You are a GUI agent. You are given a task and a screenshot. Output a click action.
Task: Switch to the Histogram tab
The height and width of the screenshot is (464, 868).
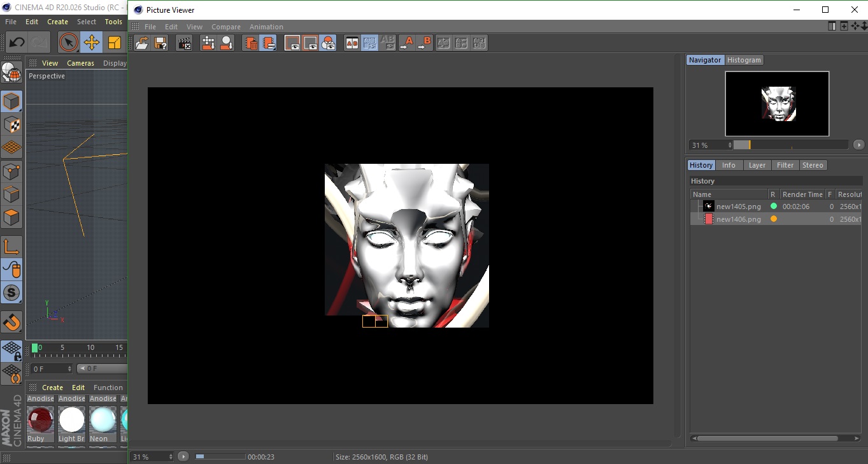click(x=744, y=60)
